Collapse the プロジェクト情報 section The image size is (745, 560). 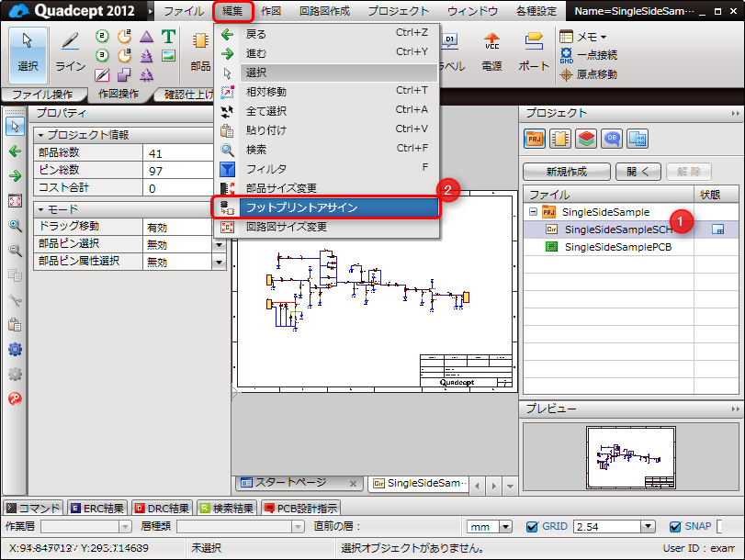(40, 135)
